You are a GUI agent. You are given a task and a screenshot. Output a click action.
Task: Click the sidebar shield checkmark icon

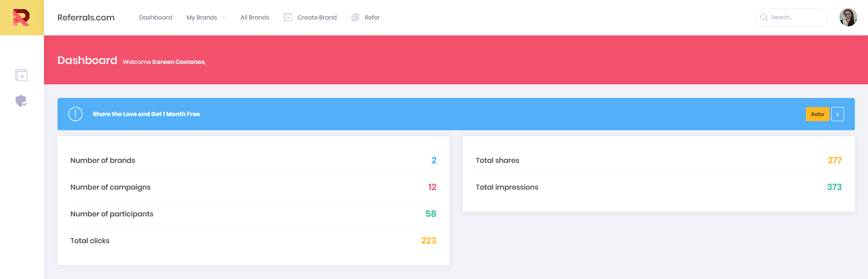(x=21, y=101)
